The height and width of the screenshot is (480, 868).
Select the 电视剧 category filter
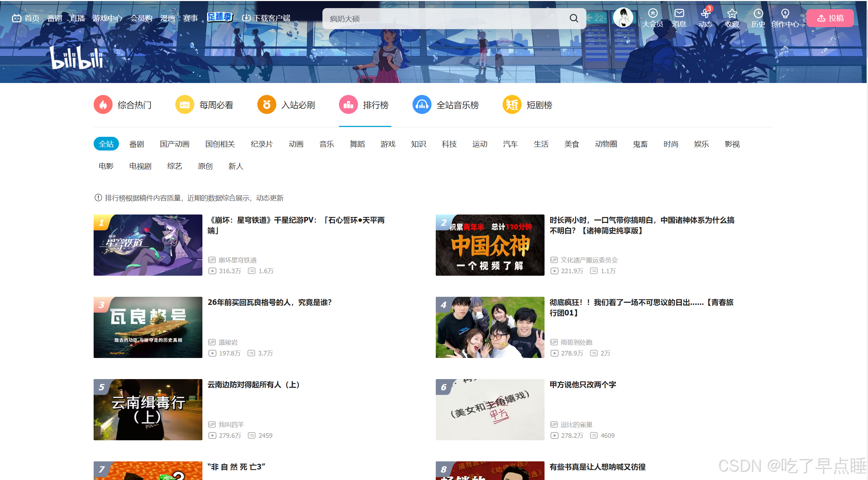[140, 166]
